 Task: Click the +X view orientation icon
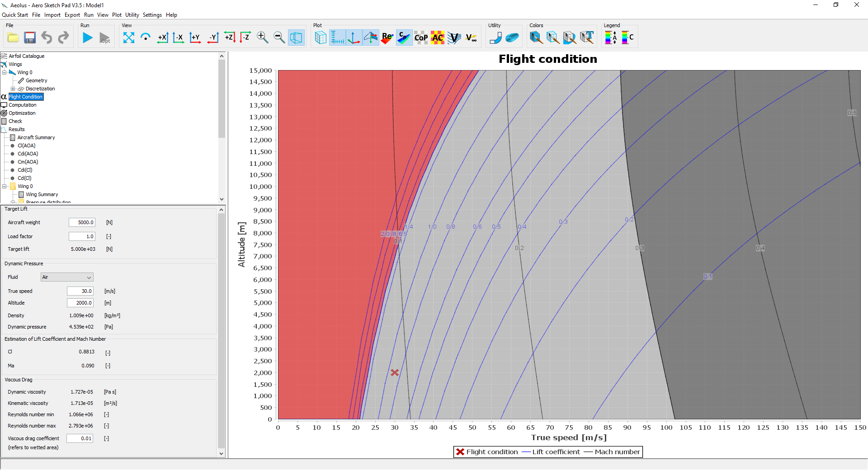pyautogui.click(x=163, y=38)
